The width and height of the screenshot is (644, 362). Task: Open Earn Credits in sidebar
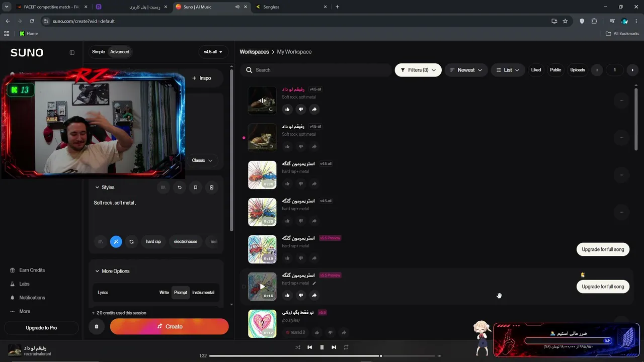pos(32,270)
